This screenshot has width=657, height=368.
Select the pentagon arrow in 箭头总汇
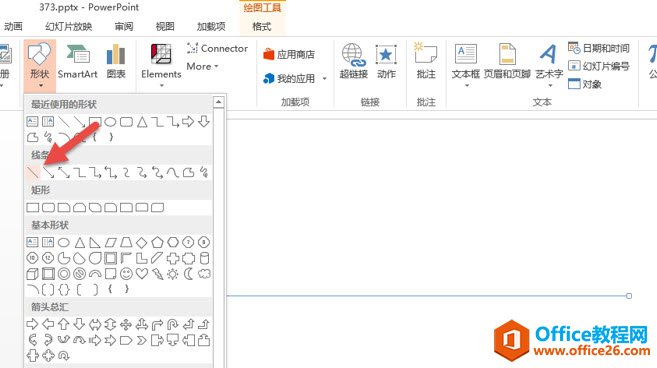pos(126,340)
